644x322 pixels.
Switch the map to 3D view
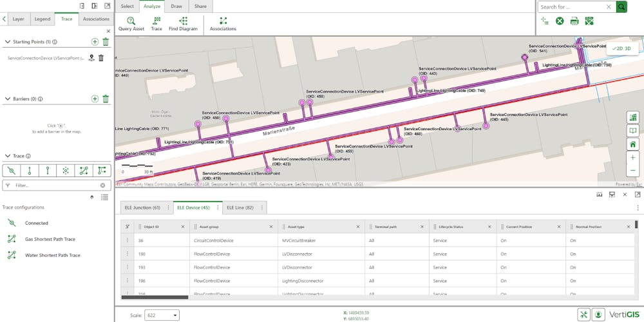click(627, 48)
